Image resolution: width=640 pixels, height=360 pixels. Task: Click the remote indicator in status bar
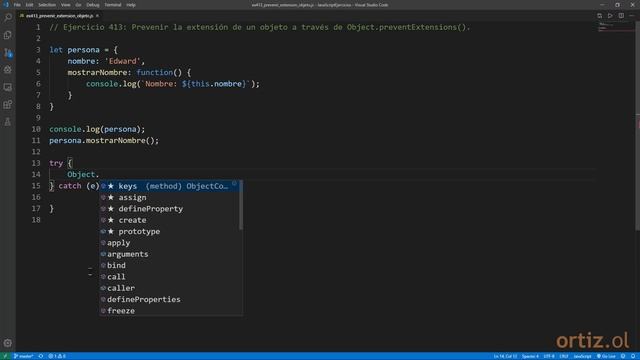coord(5,356)
